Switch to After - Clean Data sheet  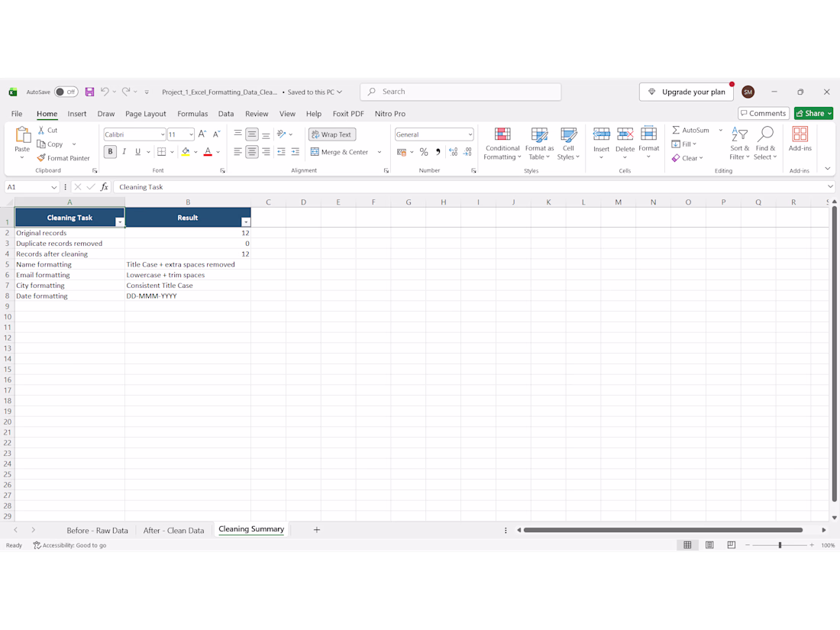[173, 531]
